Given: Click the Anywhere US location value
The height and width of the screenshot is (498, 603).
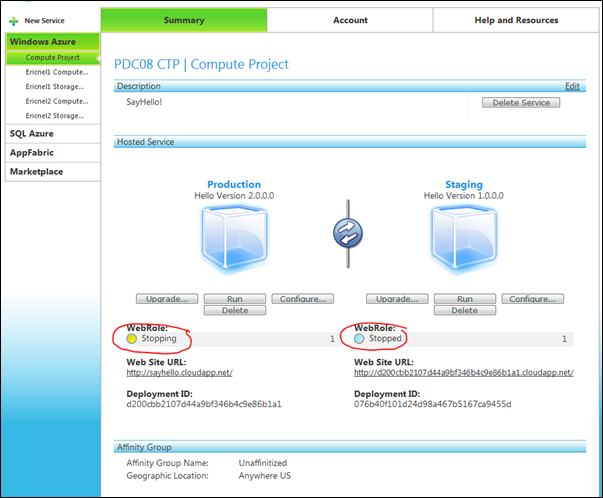Looking at the screenshot, I should click(x=265, y=476).
